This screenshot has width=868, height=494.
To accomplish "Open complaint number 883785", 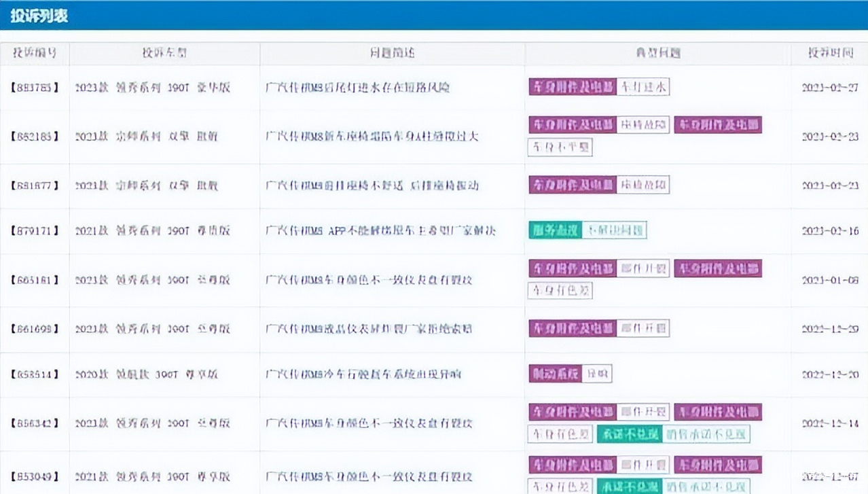I will [x=35, y=88].
